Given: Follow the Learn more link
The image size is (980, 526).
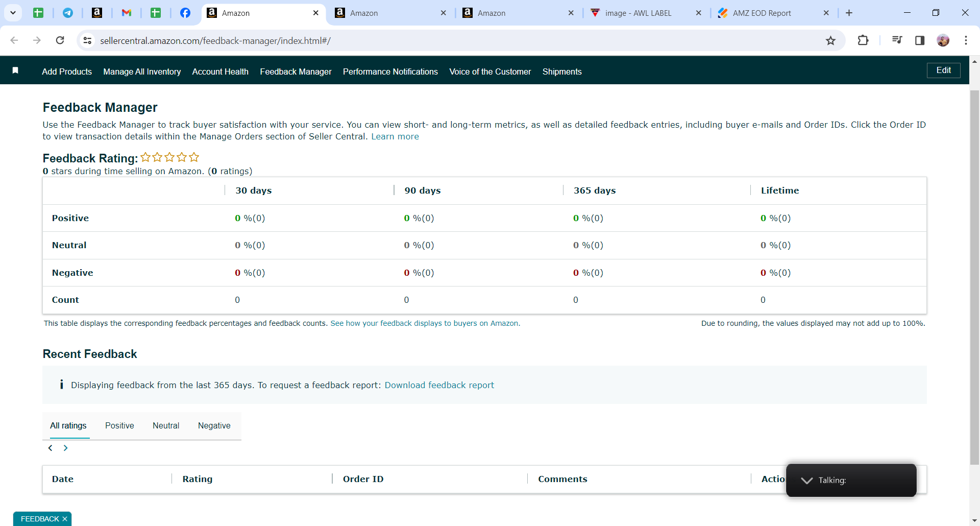Looking at the screenshot, I should pos(395,136).
